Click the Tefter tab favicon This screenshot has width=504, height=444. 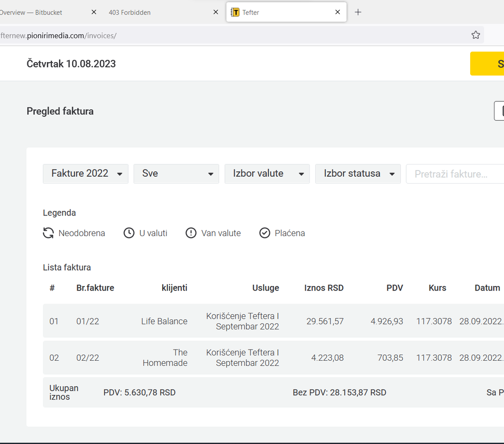pyautogui.click(x=235, y=12)
